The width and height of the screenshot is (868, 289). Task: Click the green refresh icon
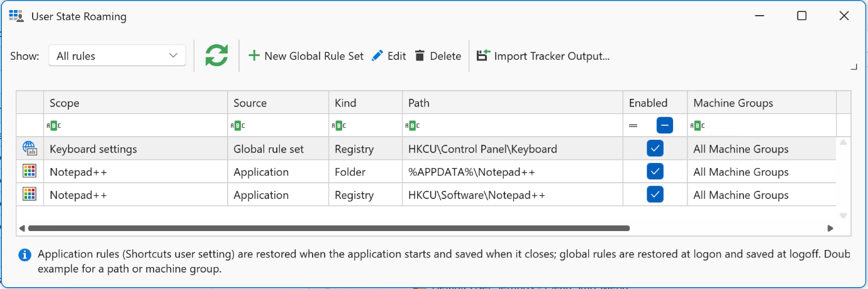tap(216, 56)
